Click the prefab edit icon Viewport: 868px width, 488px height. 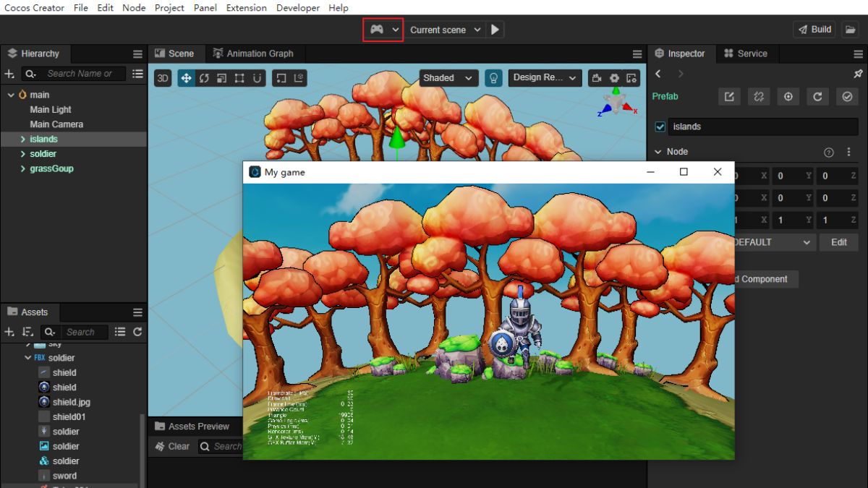tap(729, 97)
